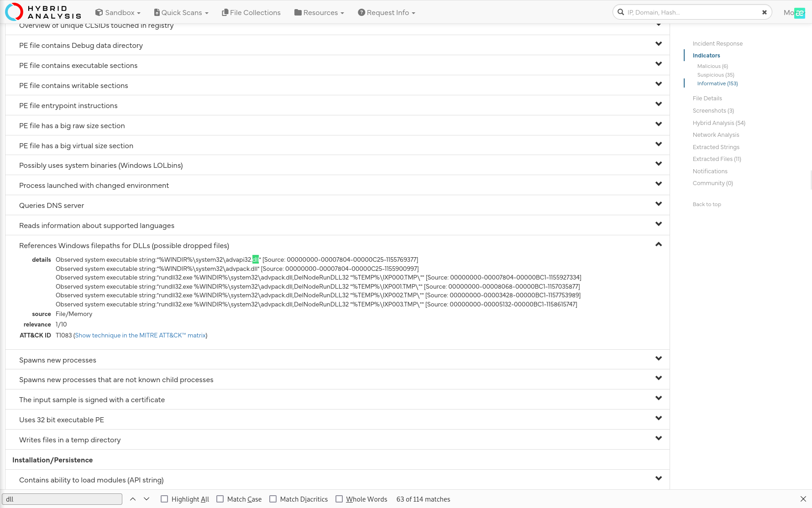The height and width of the screenshot is (508, 812).
Task: Go to previous find match
Action: click(133, 499)
